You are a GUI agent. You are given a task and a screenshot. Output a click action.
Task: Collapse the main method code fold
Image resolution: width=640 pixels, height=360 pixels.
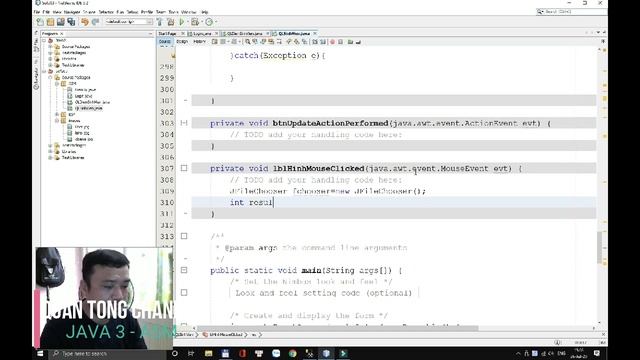184,270
